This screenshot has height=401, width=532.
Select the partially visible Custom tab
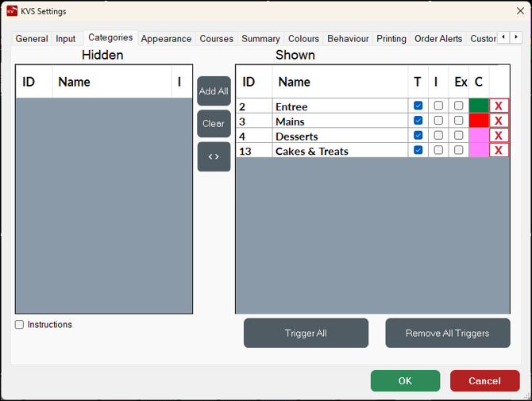click(483, 39)
